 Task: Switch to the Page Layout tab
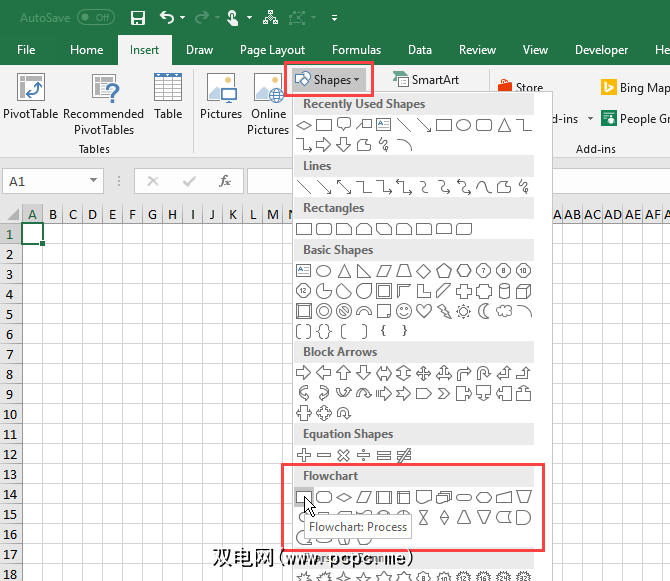[x=273, y=50]
